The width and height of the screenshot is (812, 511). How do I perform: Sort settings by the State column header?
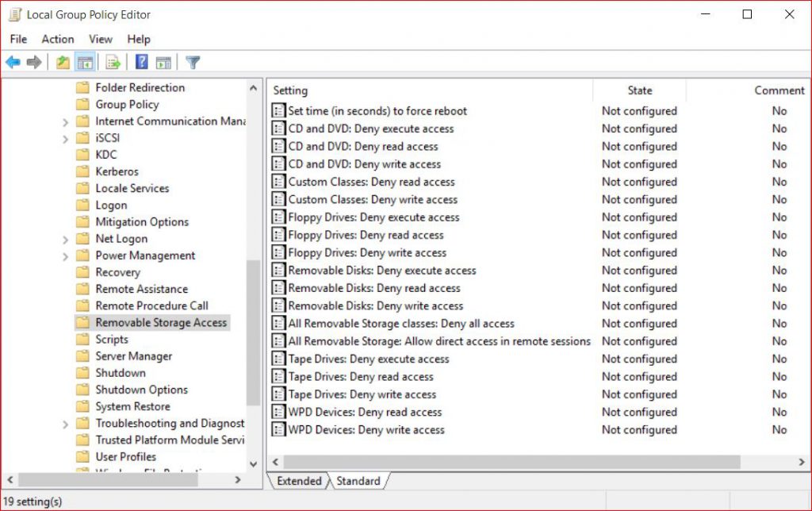[639, 90]
